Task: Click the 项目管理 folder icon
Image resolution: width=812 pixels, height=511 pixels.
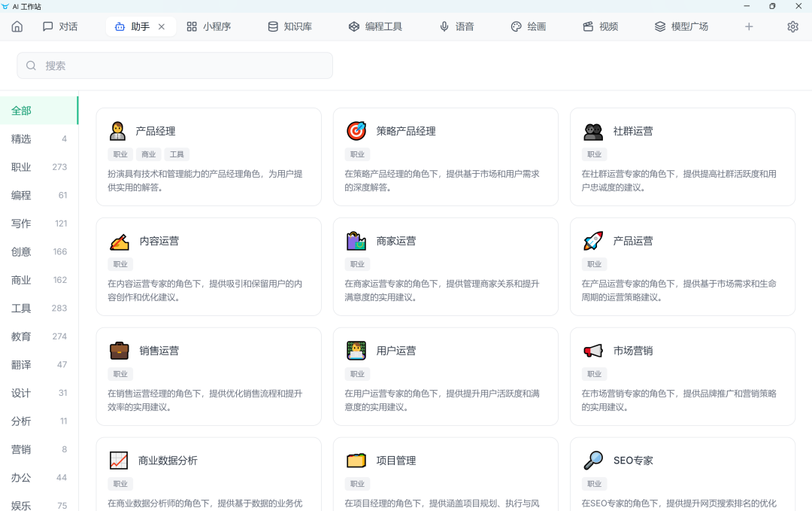Action: tap(356, 461)
